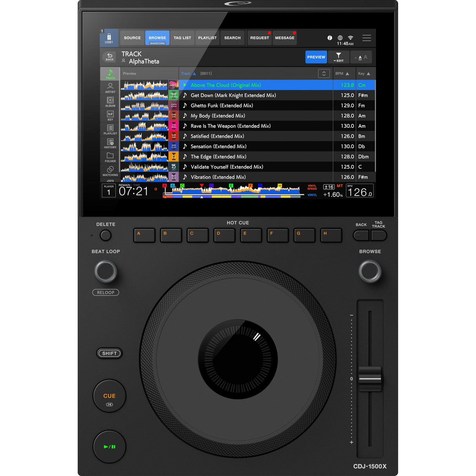This screenshot has width=476, height=476.
Task: Select PLAYLIST category in sidebar
Action: click(x=110, y=129)
